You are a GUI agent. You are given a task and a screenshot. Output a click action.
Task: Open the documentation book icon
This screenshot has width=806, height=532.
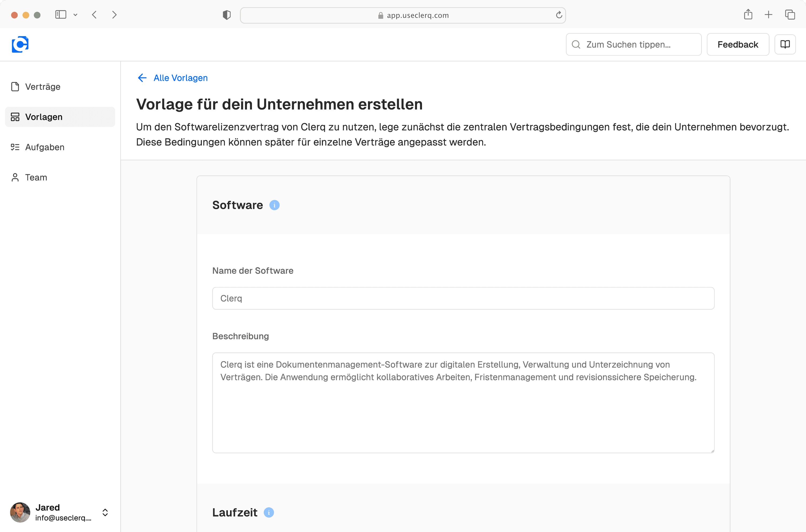tap(785, 44)
